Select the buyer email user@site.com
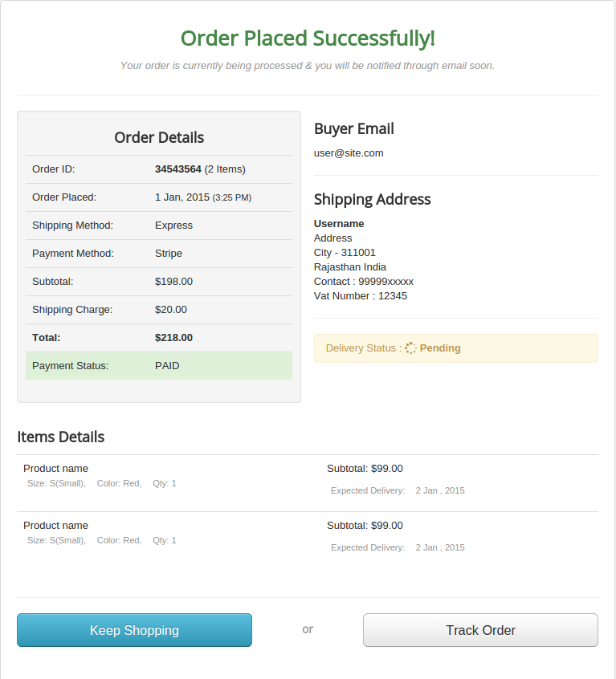 349,152
